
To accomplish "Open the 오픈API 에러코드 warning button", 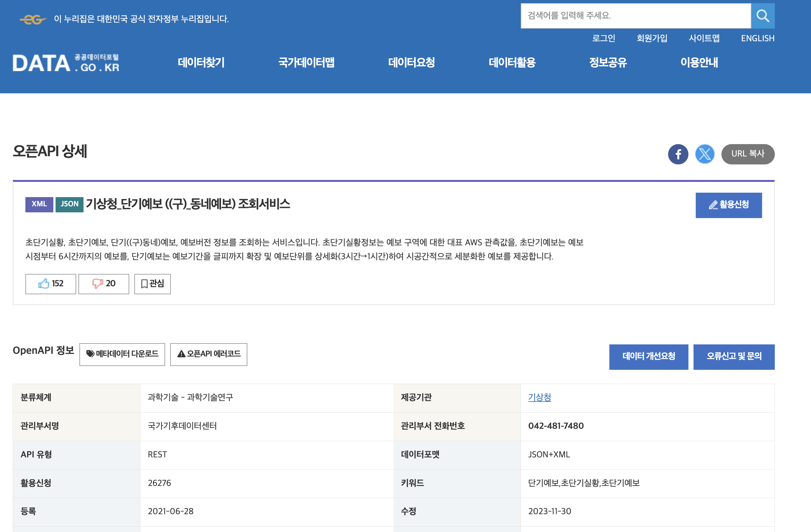I will pos(209,354).
